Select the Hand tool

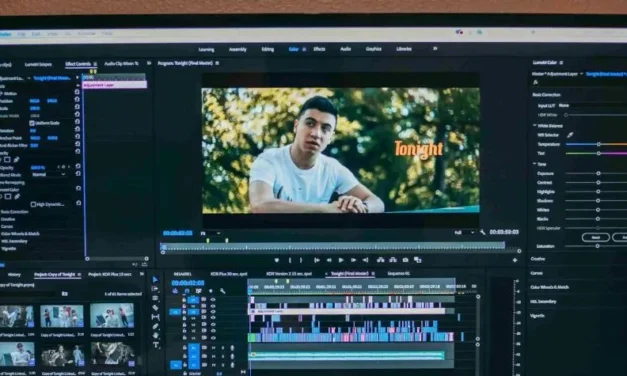click(156, 335)
